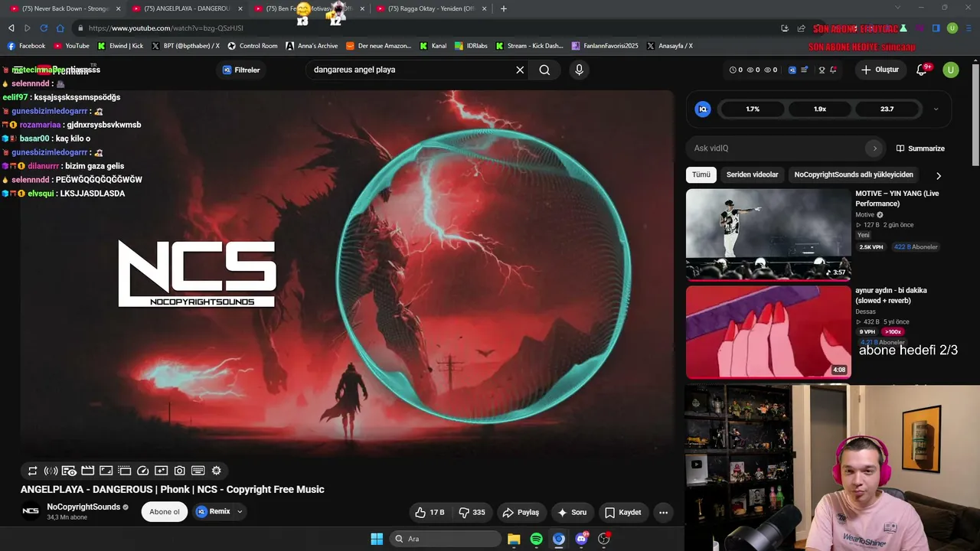Click the vidIQ blue logo in the header stats bar

[x=792, y=70]
